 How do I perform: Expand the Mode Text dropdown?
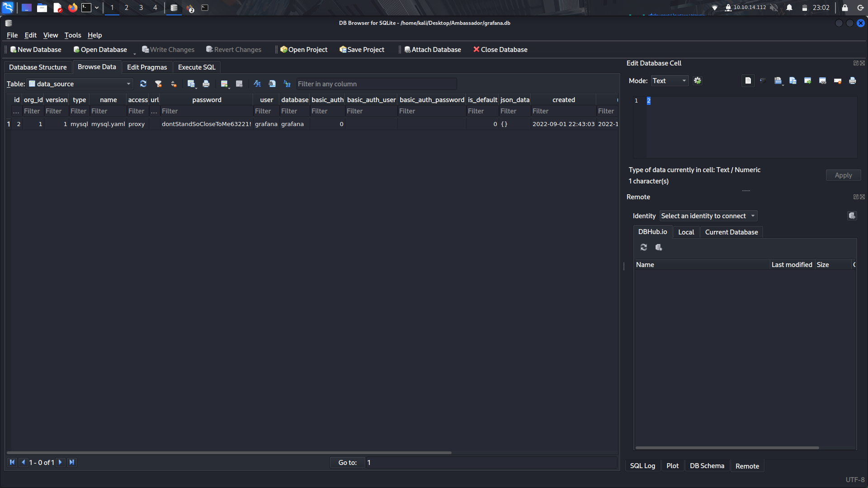(670, 80)
